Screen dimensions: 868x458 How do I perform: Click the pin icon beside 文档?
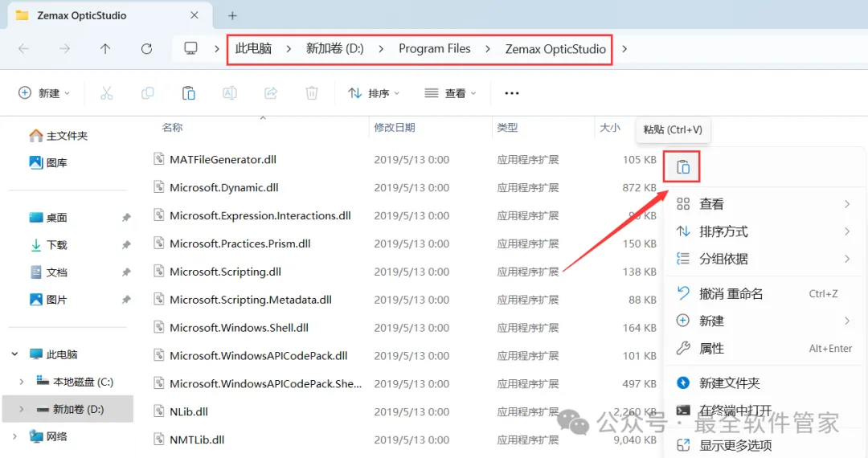click(126, 272)
